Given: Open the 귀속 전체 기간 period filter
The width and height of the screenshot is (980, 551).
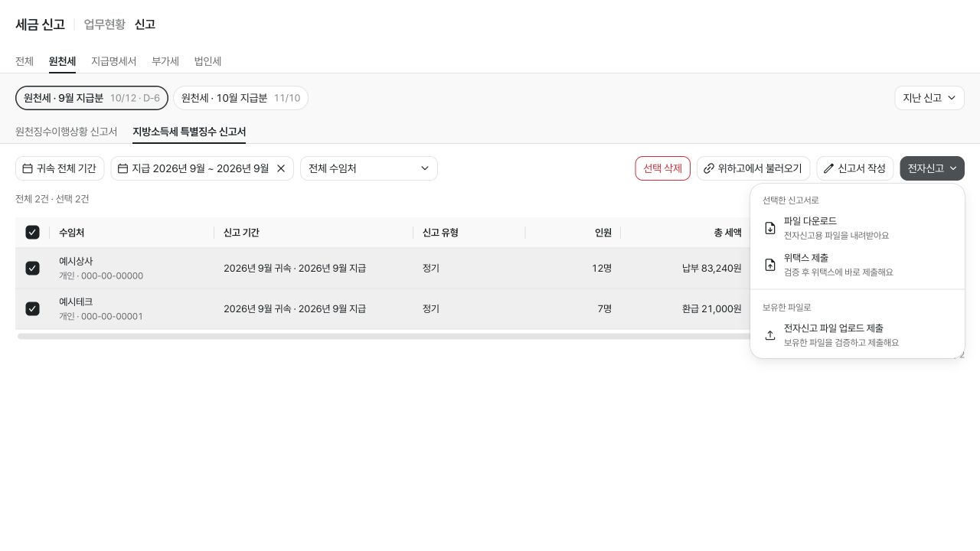Looking at the screenshot, I should (60, 168).
